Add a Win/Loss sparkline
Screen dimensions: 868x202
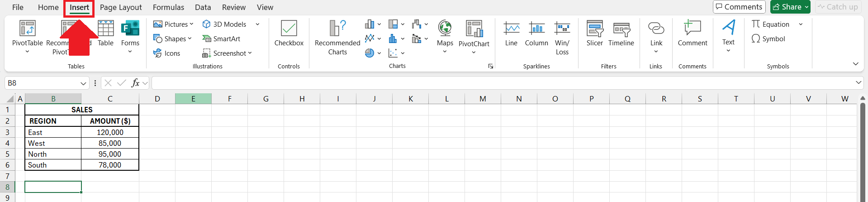562,38
